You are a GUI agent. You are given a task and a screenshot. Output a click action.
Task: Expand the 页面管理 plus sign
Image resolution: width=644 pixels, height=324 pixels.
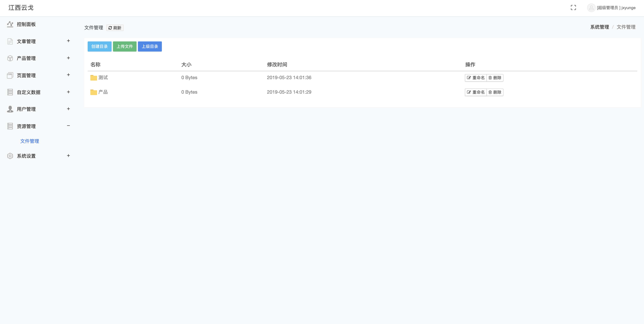(68, 75)
